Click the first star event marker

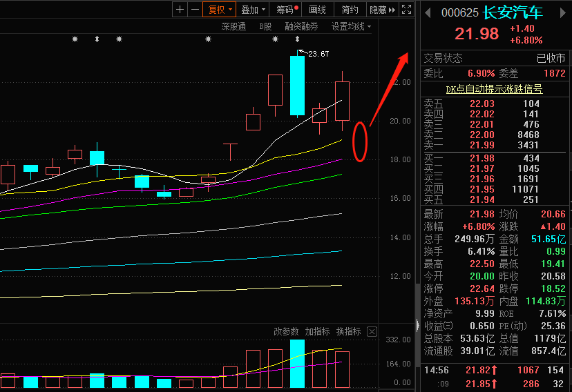coord(75,39)
